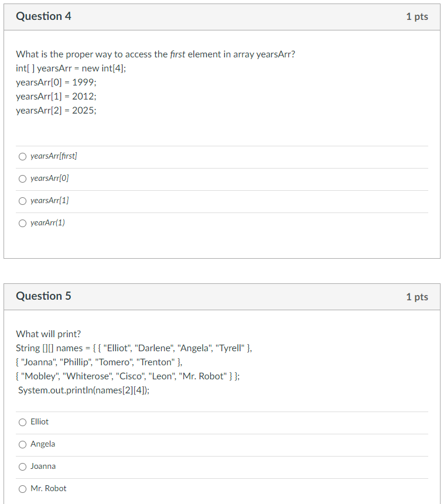Screen dimensions: 447x504
Task: Click the 1 pts label for Question 5
Action: [417, 296]
